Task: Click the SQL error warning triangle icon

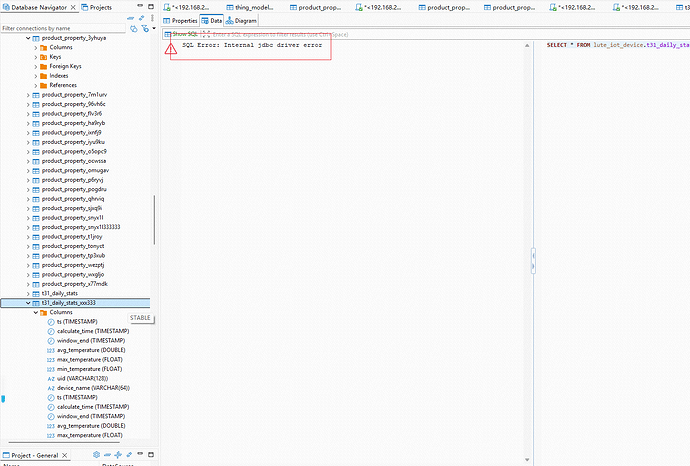Action: coord(170,47)
